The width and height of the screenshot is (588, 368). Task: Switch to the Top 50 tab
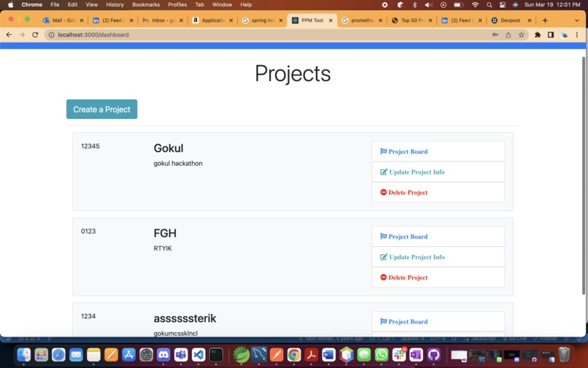tap(411, 20)
